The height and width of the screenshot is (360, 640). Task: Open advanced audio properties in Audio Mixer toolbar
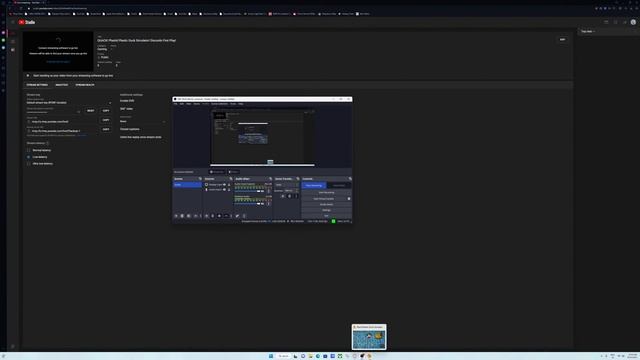pos(237,216)
